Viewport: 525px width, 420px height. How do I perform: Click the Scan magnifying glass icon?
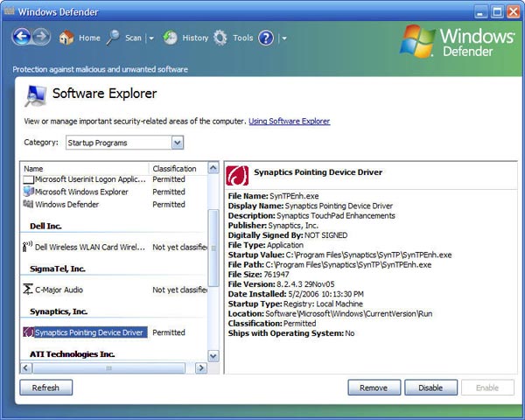113,38
